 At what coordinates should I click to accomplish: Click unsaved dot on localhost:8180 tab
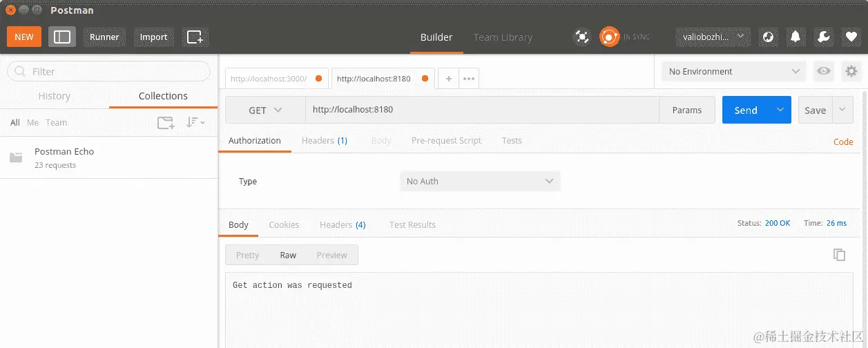coord(425,79)
